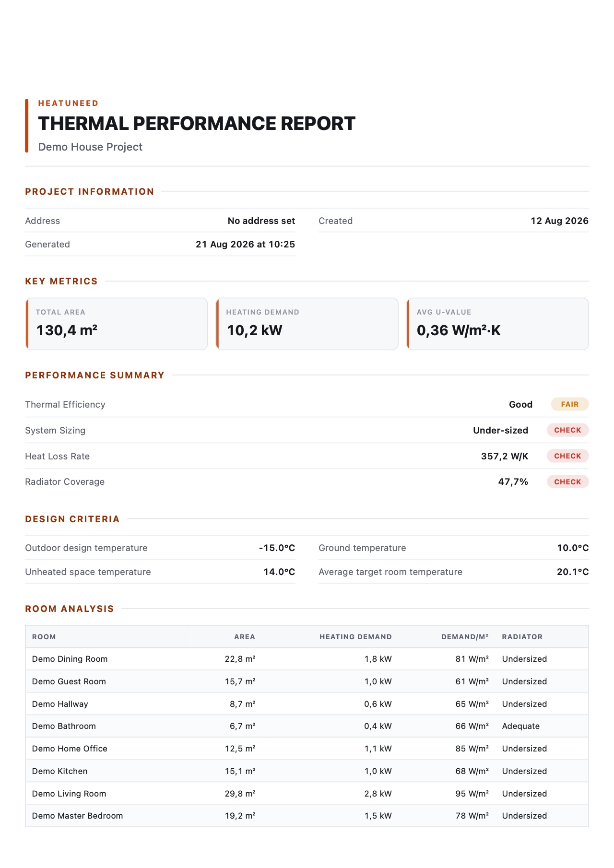
Task: Click the RADIATOR column header
Action: tap(522, 637)
